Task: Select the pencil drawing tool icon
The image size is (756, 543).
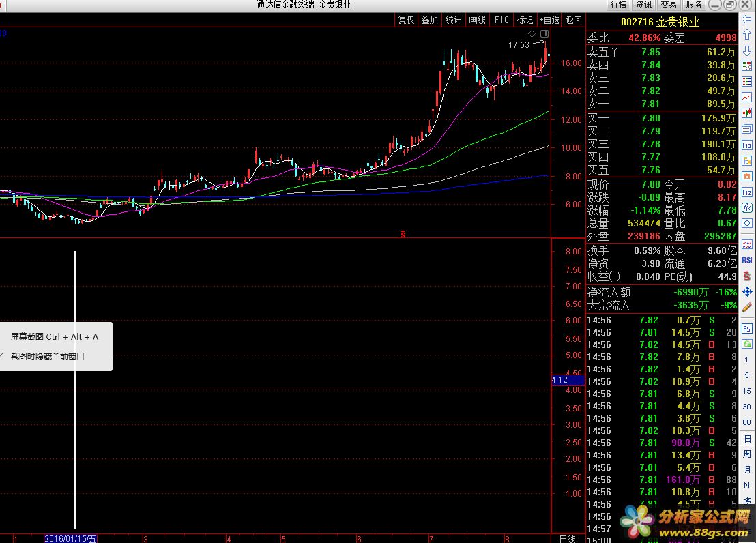Action: pos(747,307)
